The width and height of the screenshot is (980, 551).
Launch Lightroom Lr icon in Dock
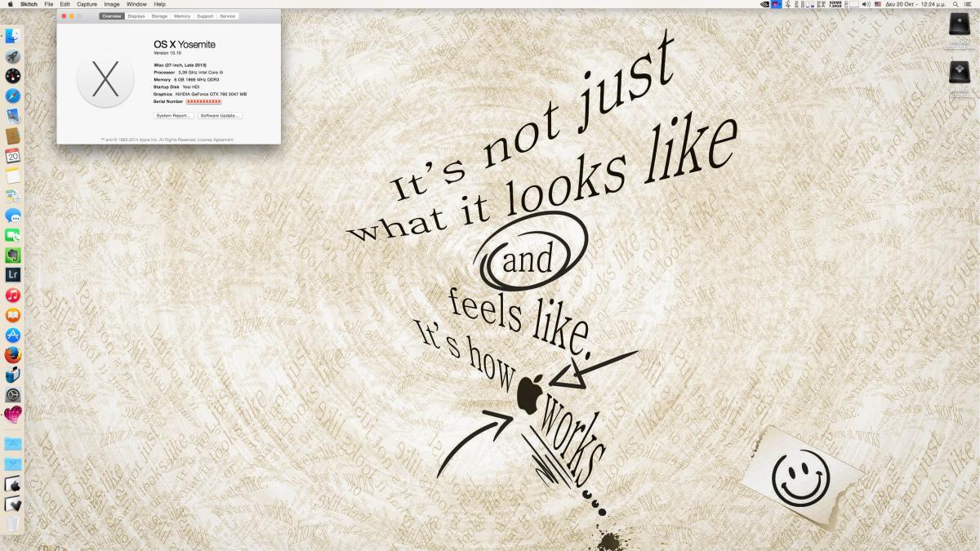[12, 275]
